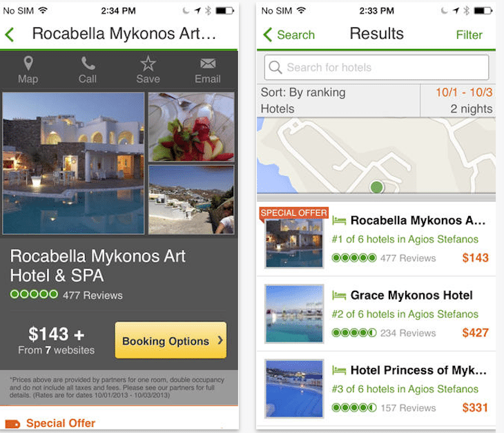Open the hillside village photo

pyautogui.click(x=191, y=200)
